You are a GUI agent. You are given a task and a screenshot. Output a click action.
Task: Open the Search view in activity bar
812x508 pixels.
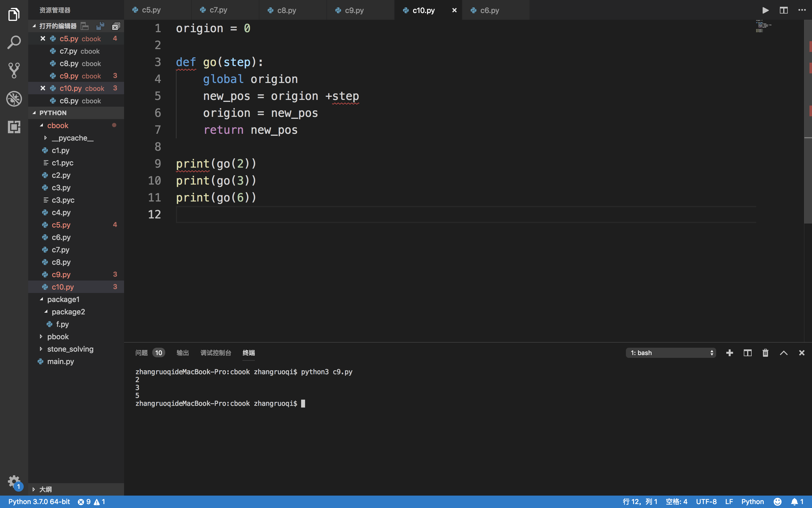point(14,42)
